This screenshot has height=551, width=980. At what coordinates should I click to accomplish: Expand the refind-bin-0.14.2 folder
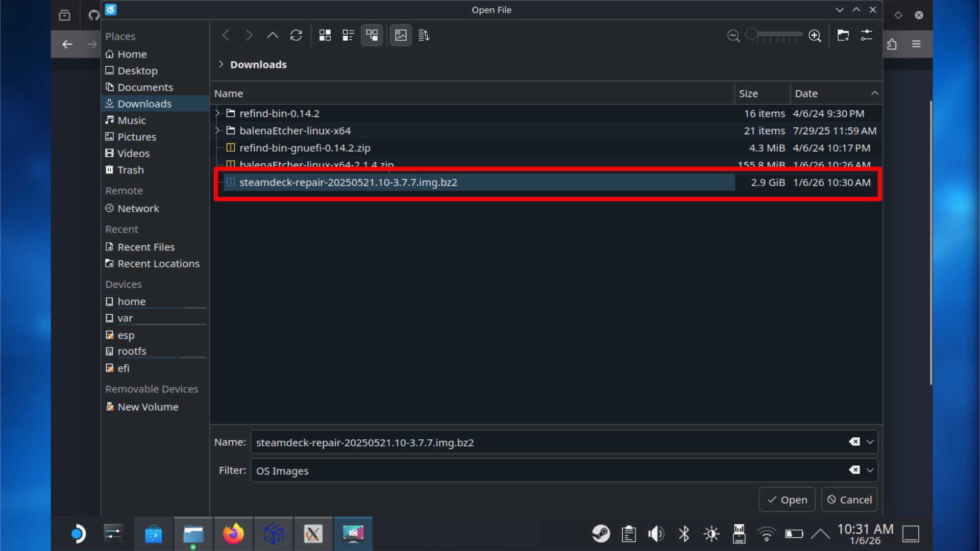tap(218, 113)
